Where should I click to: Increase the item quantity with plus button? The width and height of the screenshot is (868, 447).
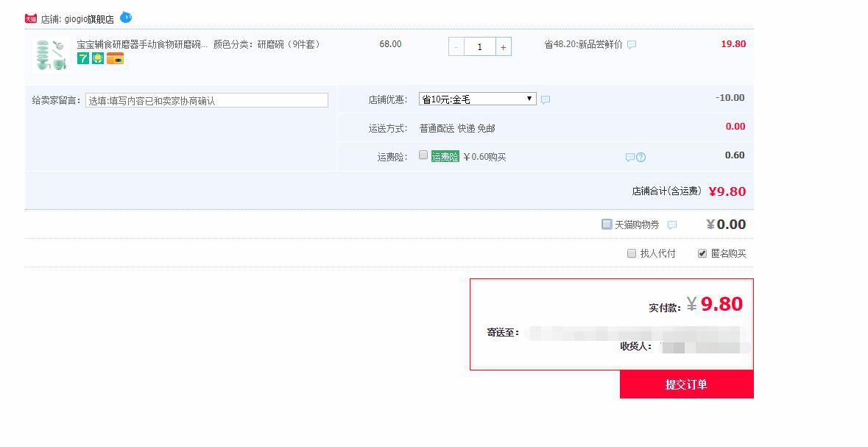pyautogui.click(x=503, y=47)
